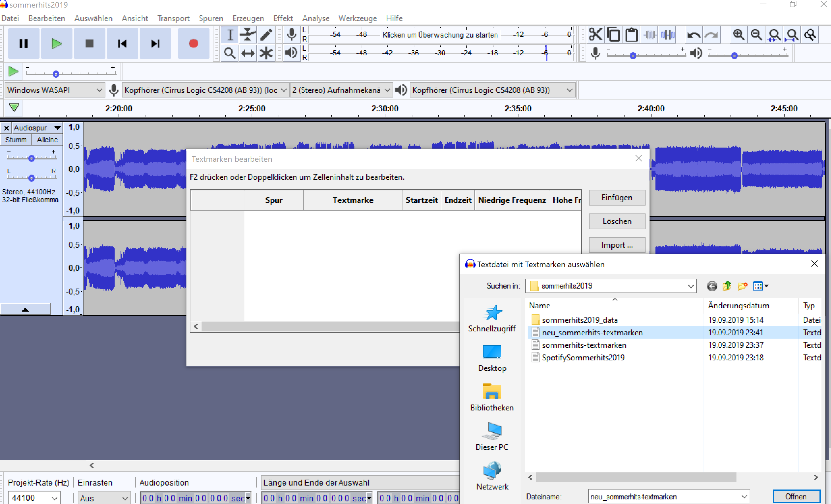Click the Fit selection to width icon

[x=774, y=35]
